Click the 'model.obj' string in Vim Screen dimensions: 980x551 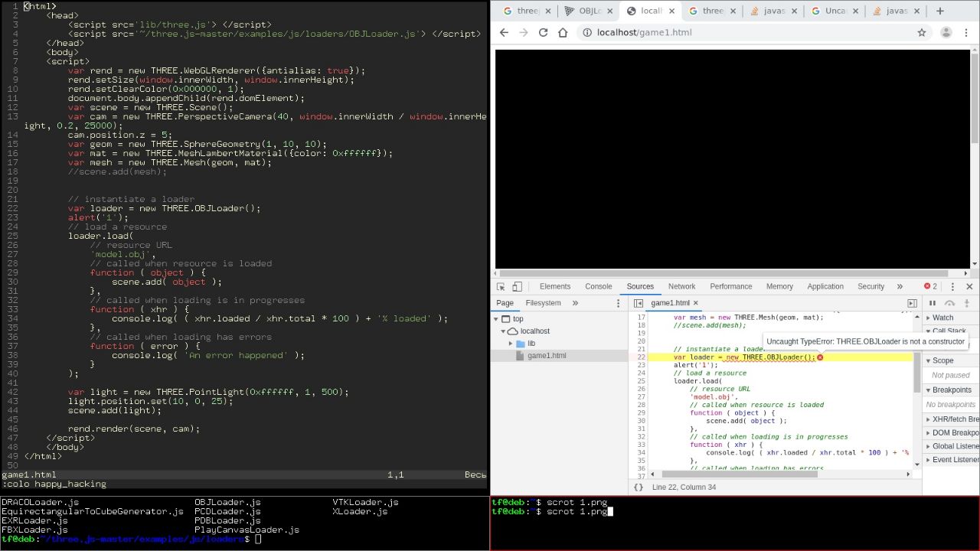point(122,254)
